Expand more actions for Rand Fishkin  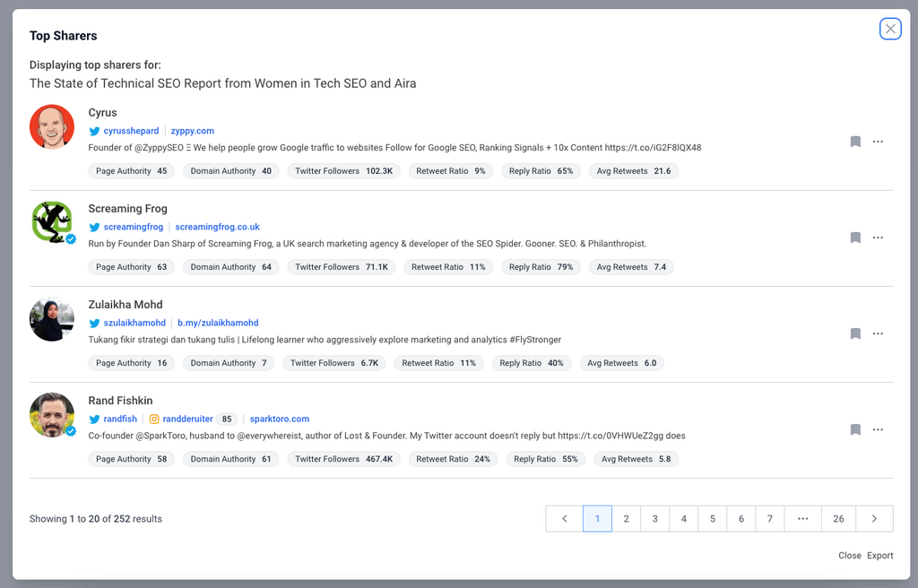click(x=878, y=429)
